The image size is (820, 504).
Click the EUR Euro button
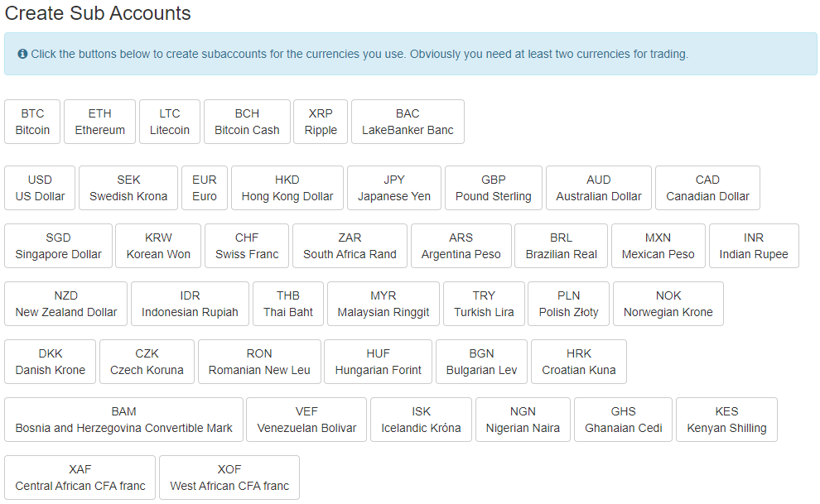pos(205,188)
